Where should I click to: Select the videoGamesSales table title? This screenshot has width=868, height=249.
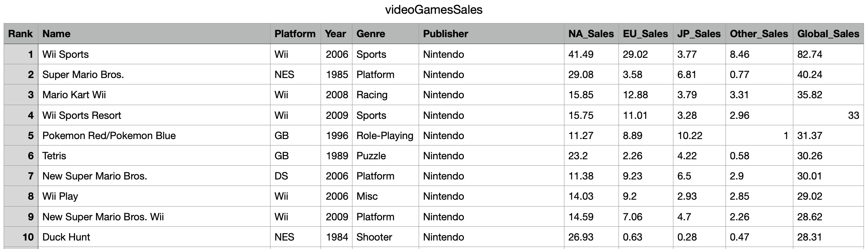[x=434, y=10]
